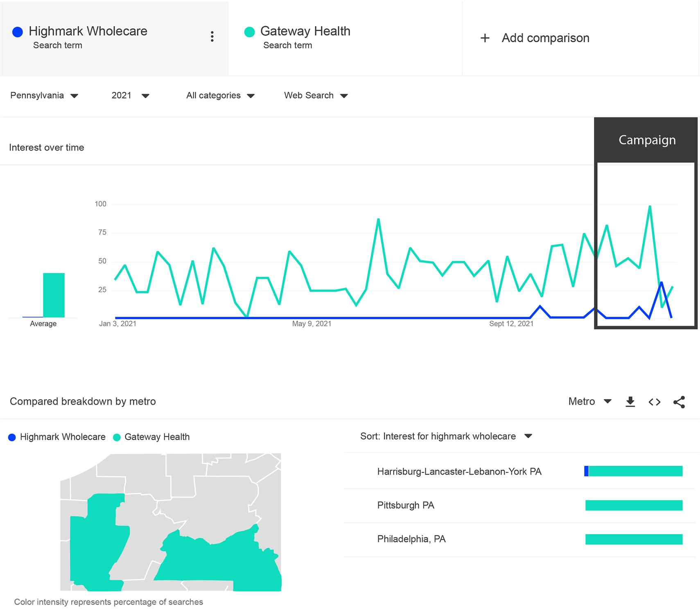Open the Sort by interest dropdown

coord(446,436)
